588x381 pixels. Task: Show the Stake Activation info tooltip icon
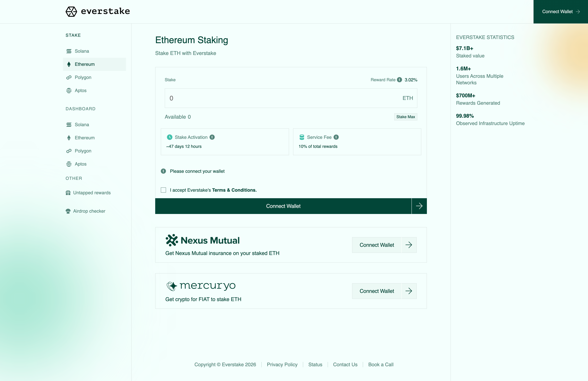(212, 137)
